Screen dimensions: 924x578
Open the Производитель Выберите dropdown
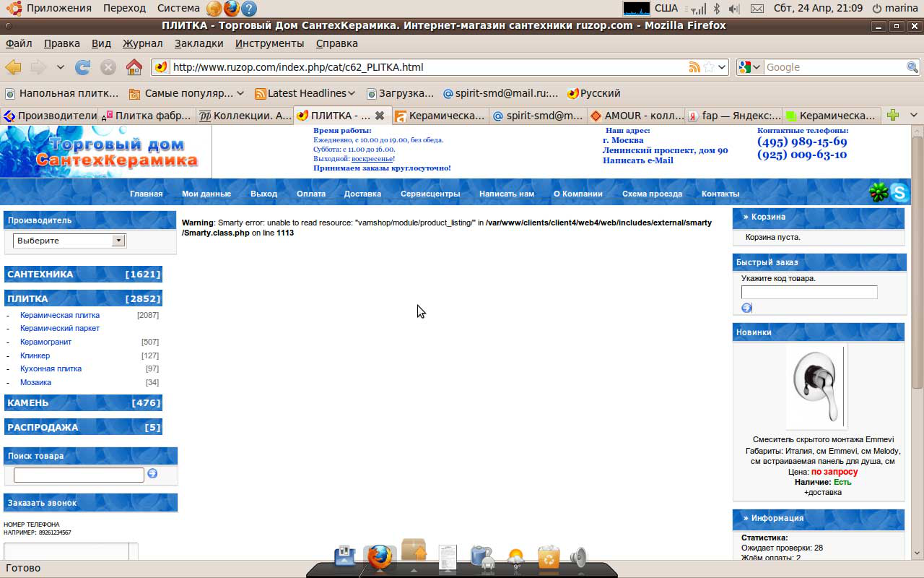coord(69,241)
